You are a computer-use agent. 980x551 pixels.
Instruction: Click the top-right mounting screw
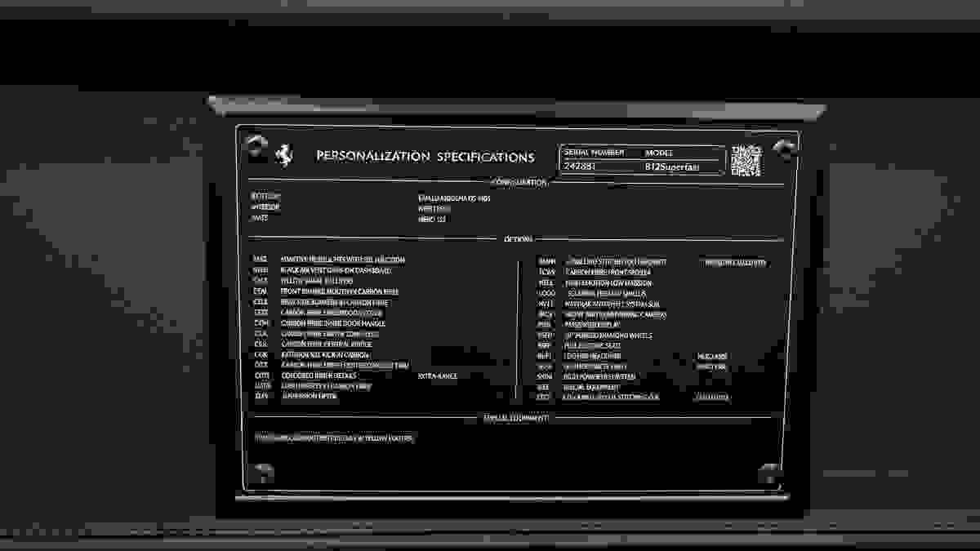click(x=786, y=147)
